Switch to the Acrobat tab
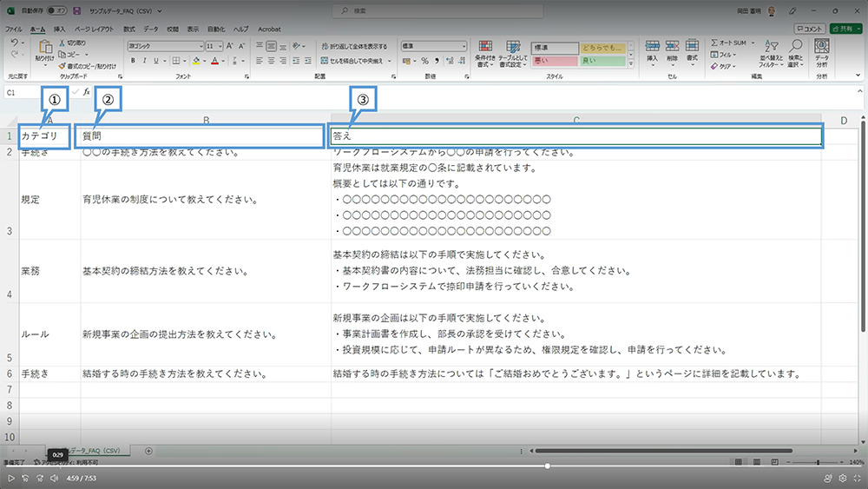 click(x=269, y=29)
